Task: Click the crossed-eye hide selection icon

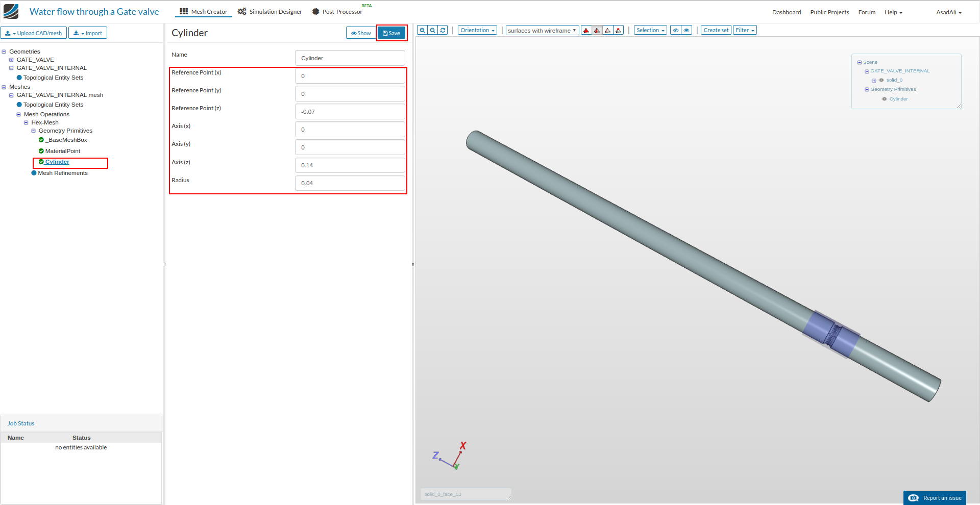Action: click(676, 30)
